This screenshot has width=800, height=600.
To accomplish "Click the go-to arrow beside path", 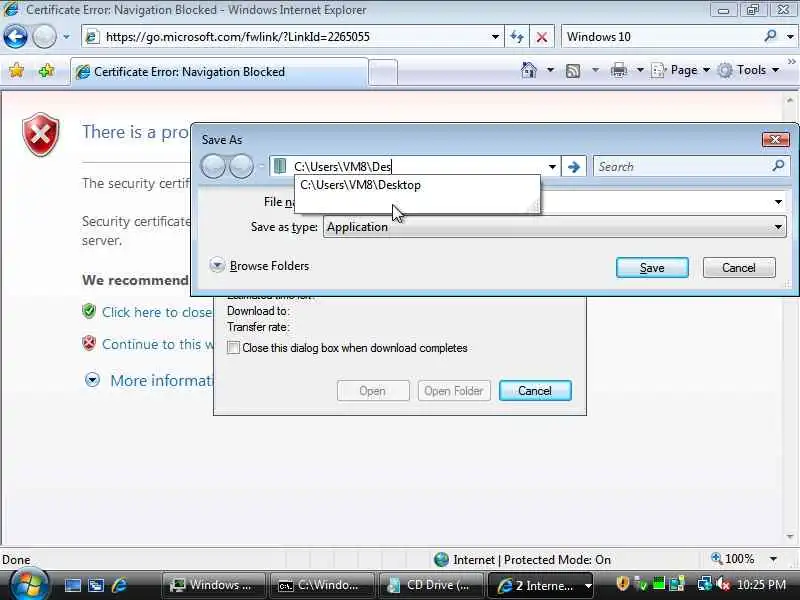I will [x=574, y=166].
